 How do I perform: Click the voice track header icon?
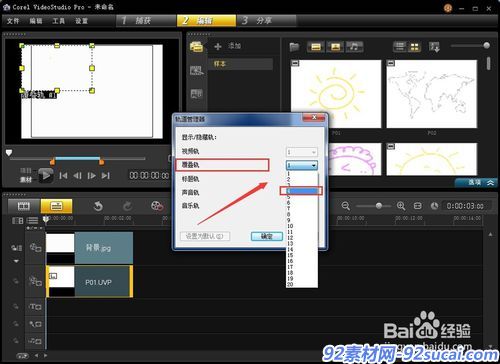coord(35,324)
